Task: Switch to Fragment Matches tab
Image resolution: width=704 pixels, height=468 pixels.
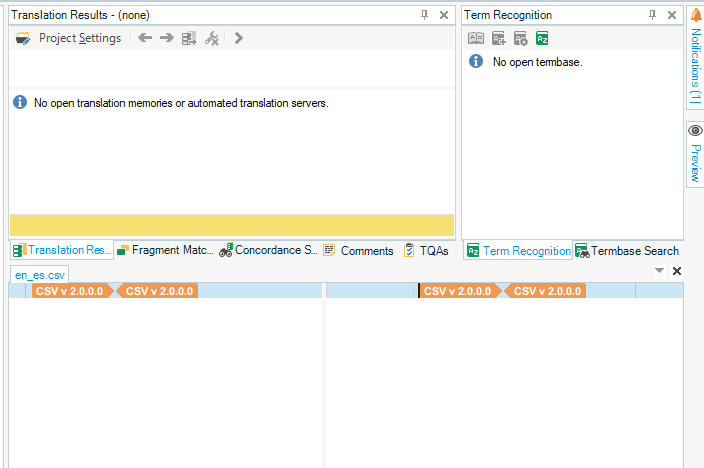Action: point(165,250)
